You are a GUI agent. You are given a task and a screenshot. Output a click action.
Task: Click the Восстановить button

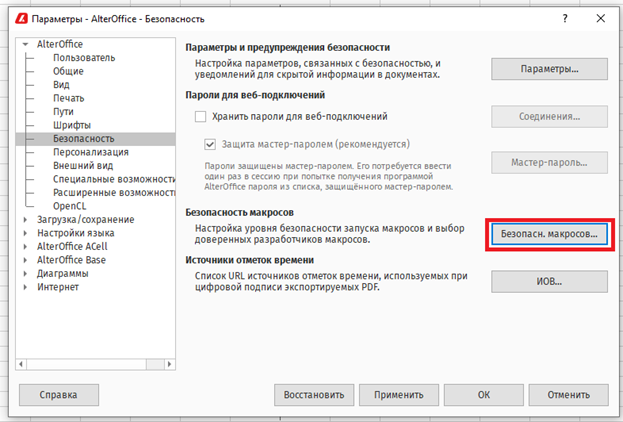pos(314,395)
